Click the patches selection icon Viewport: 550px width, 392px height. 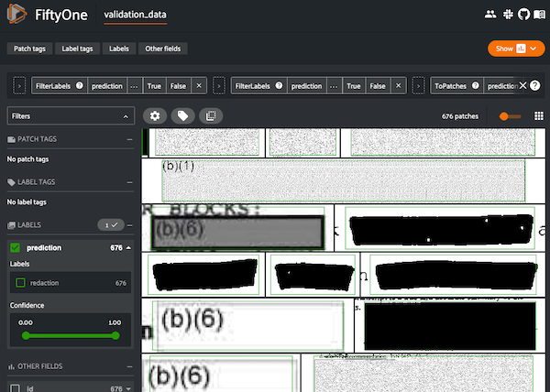[210, 116]
